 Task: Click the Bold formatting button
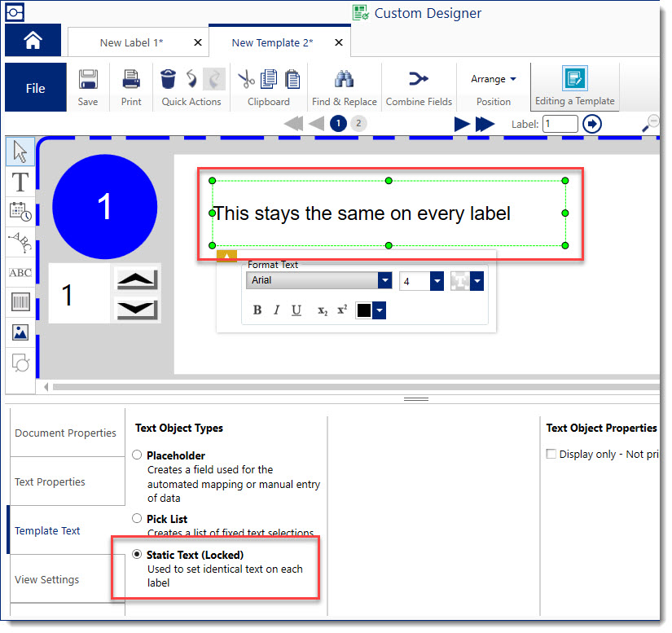[x=257, y=310]
